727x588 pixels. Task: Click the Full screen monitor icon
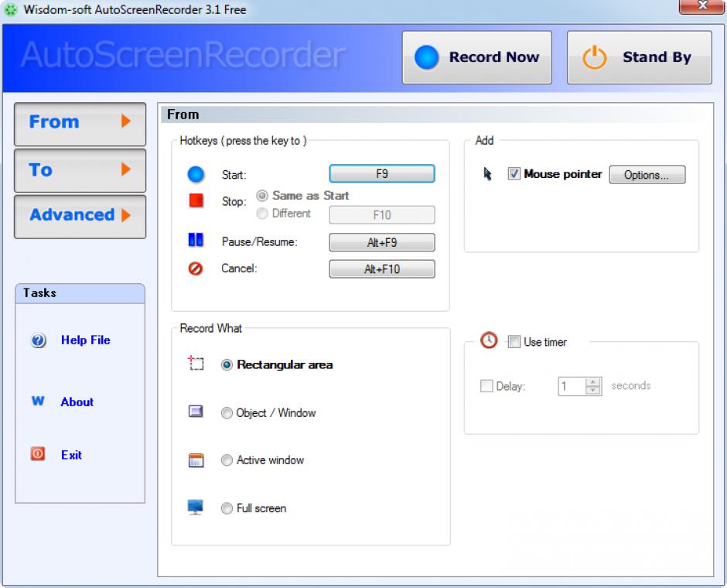(x=195, y=508)
